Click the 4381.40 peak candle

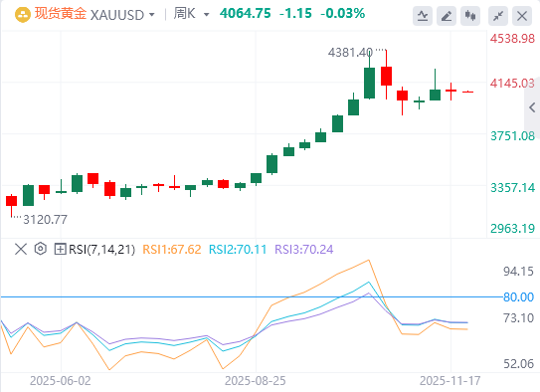(370, 77)
